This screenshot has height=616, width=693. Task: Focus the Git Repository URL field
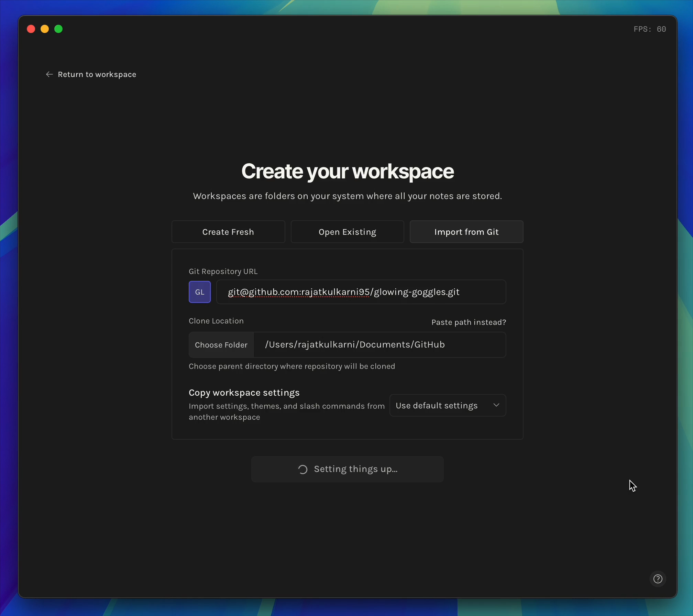pyautogui.click(x=361, y=292)
